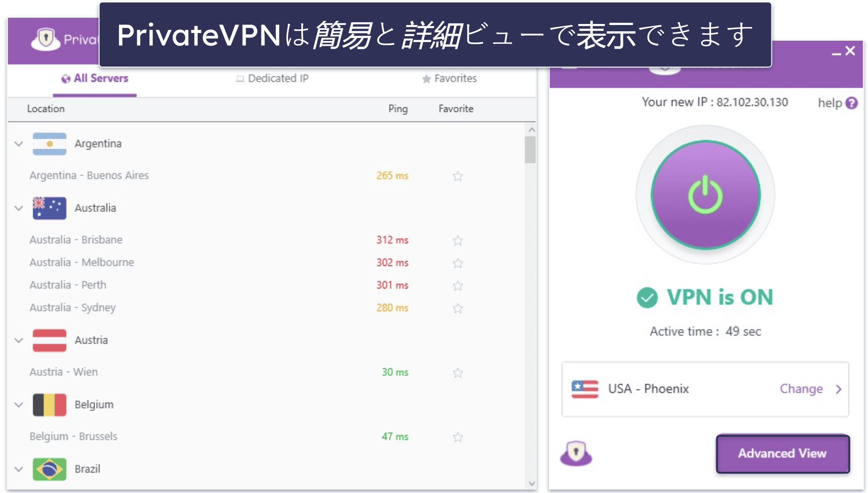Click the Argentina flag icon

click(x=49, y=144)
